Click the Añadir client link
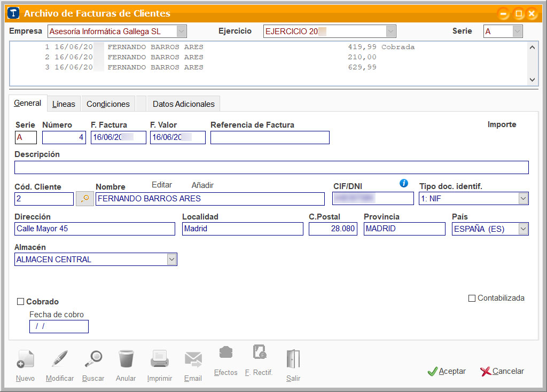Image resolution: width=547 pixels, height=392 pixels. click(x=202, y=185)
